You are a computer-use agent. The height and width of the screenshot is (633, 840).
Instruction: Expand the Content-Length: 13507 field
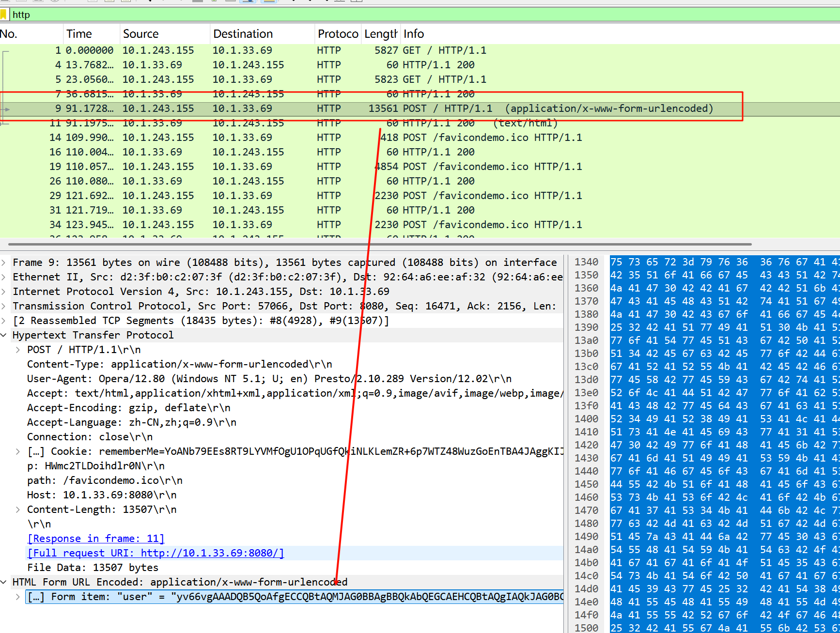18,509
